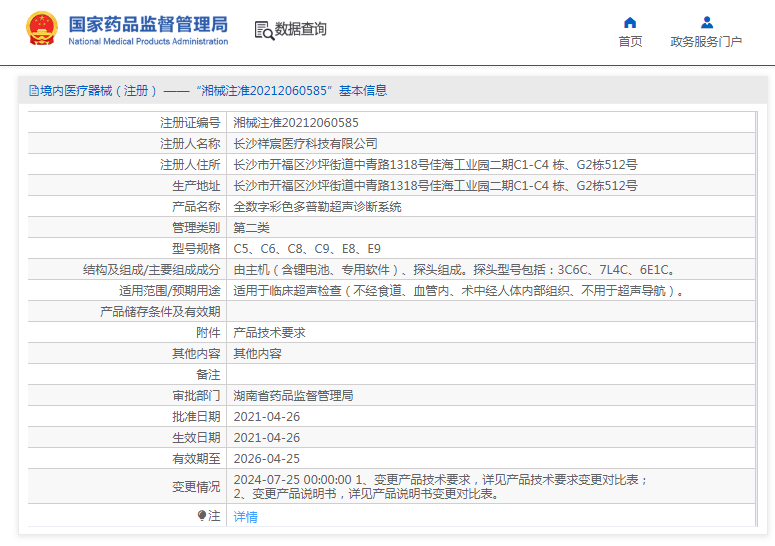Click the 国家药品监督管理局 site title
This screenshot has width=775, height=546.
coord(148,23)
